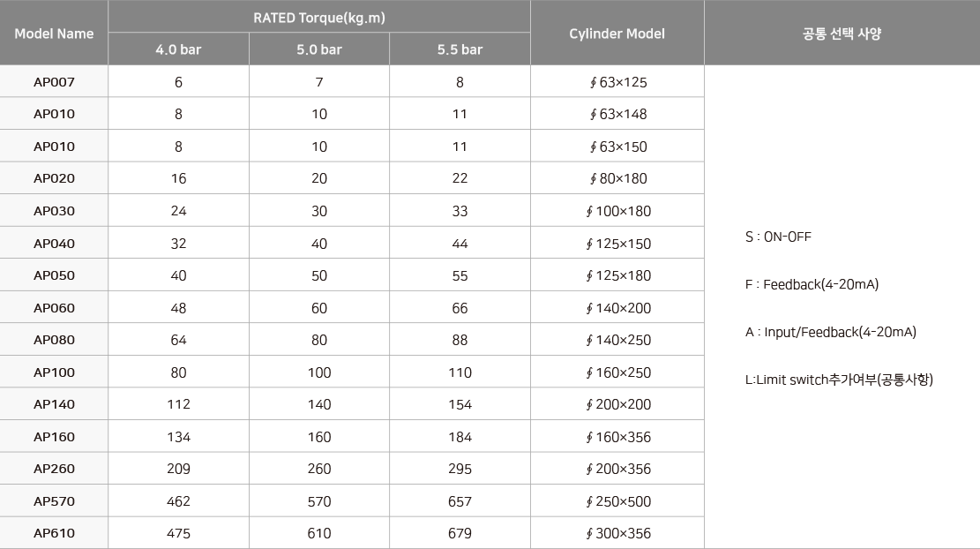The width and height of the screenshot is (980, 549).
Task: Click the AP610 model row label
Action: pos(54,533)
